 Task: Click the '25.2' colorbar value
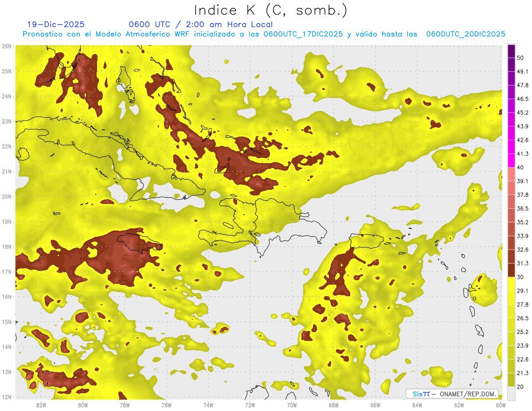[x=522, y=332]
